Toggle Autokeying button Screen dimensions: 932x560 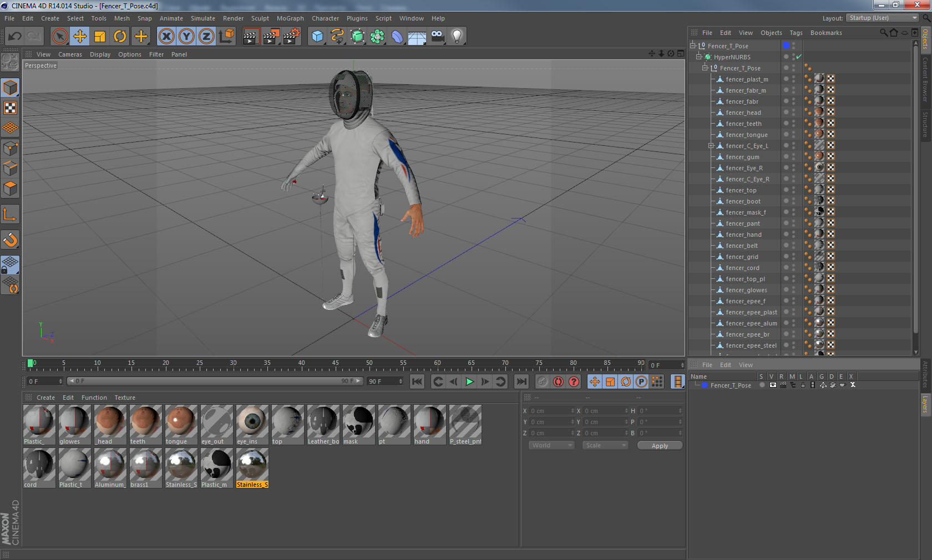[x=558, y=381]
